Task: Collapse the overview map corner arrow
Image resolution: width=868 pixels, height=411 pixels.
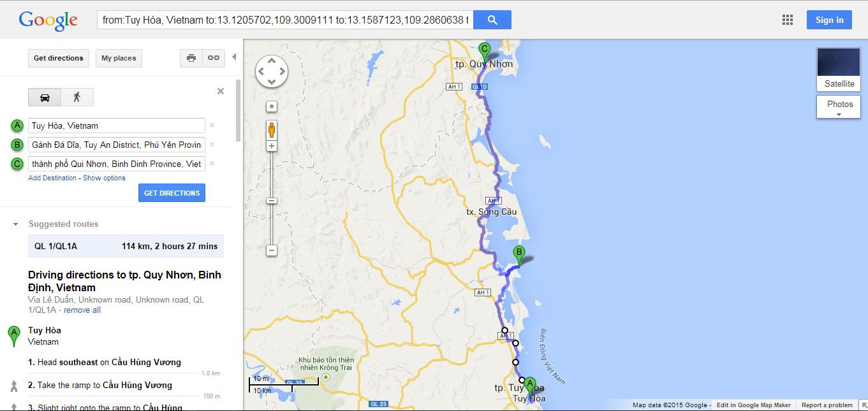Action: coord(862,405)
